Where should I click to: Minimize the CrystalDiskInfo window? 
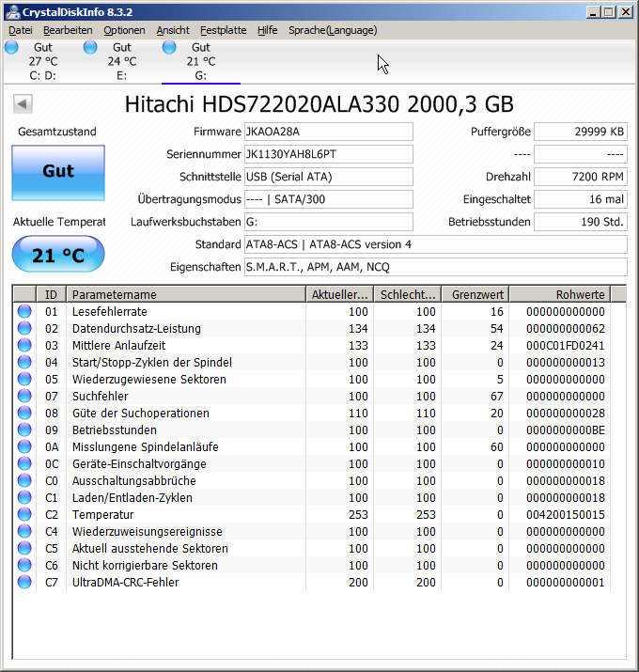click(593, 12)
